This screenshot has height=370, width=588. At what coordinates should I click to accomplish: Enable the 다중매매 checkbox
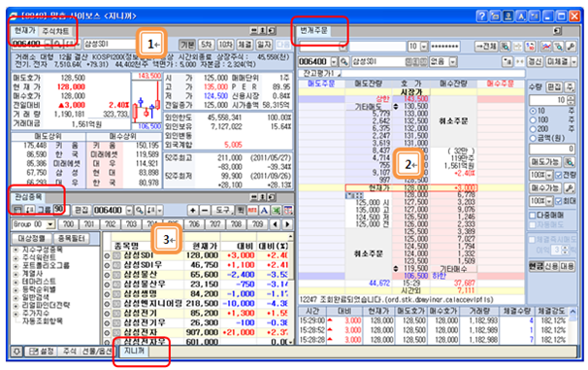coord(532,216)
